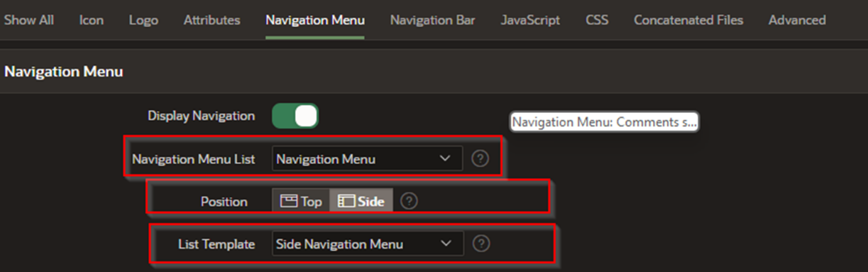Viewport: 868px width, 272px height.
Task: Open help for Position setting
Action: pyautogui.click(x=409, y=201)
